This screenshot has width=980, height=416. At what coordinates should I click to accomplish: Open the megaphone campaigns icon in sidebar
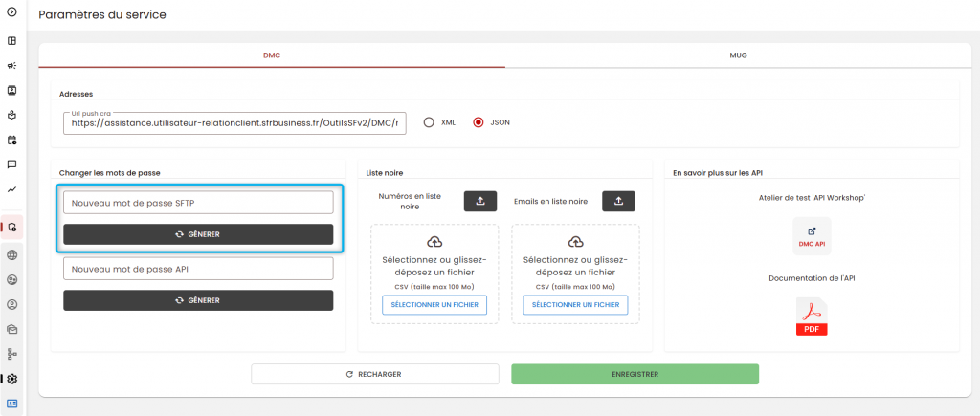[x=11, y=66]
